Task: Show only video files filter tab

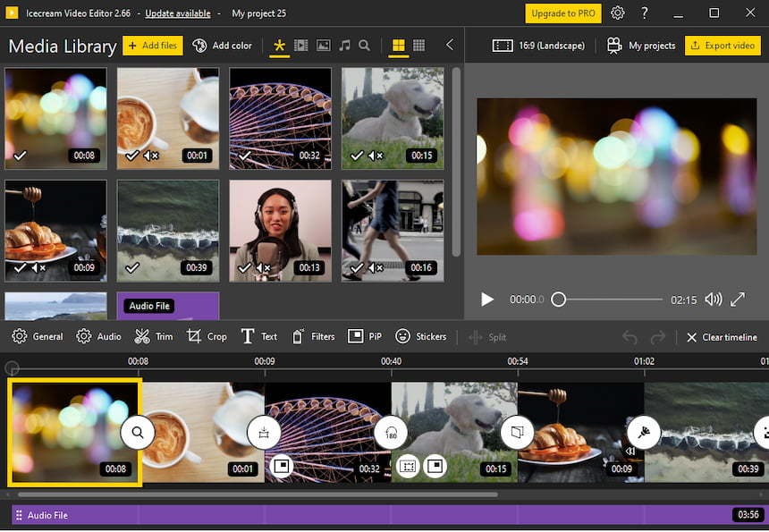Action: pyautogui.click(x=301, y=46)
